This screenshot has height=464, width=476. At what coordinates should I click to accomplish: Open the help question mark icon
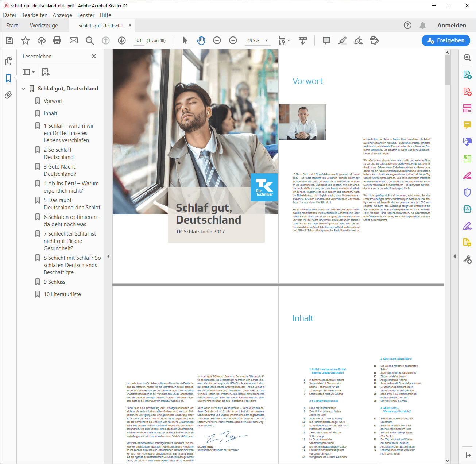click(x=407, y=25)
